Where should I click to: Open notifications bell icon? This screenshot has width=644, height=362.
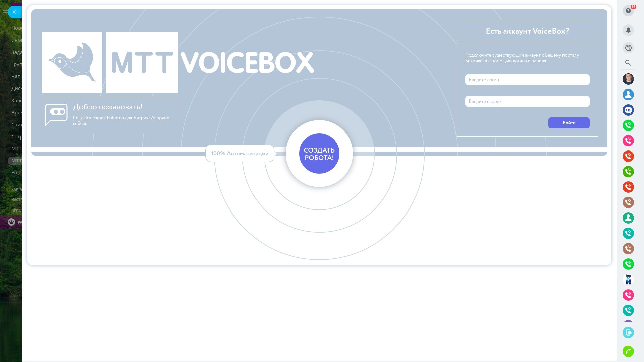click(628, 30)
